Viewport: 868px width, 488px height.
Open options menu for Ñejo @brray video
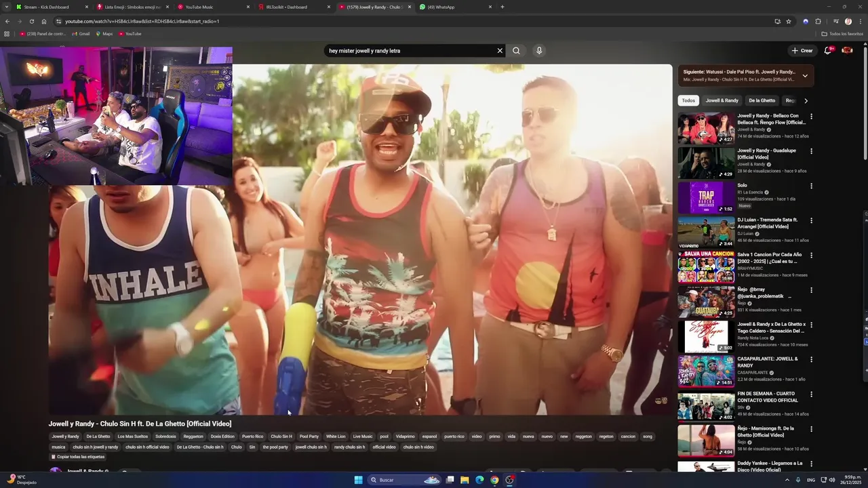pos(811,290)
